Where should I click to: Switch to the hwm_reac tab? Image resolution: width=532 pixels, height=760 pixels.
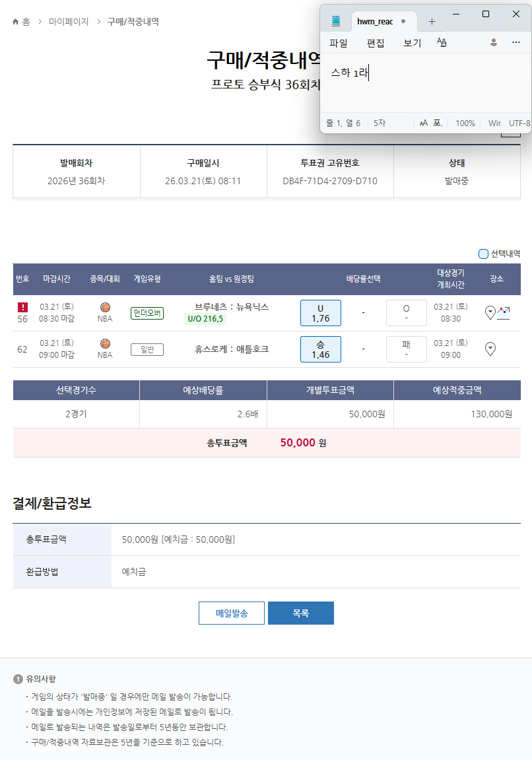375,21
